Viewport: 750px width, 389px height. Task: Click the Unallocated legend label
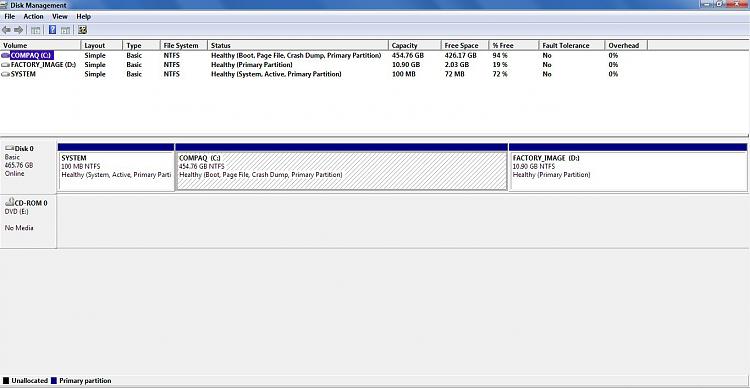(x=30, y=381)
